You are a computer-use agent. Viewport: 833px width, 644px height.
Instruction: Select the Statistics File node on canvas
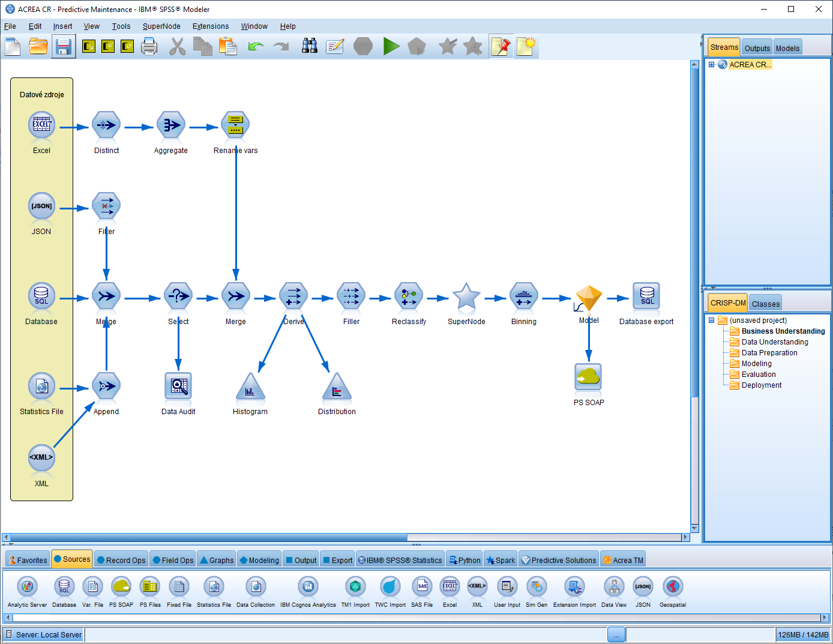41,387
